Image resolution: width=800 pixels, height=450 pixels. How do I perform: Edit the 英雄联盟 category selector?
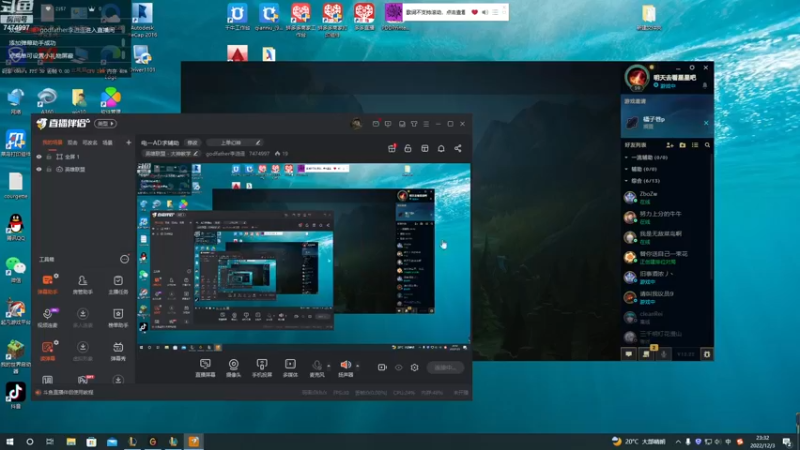click(170, 154)
